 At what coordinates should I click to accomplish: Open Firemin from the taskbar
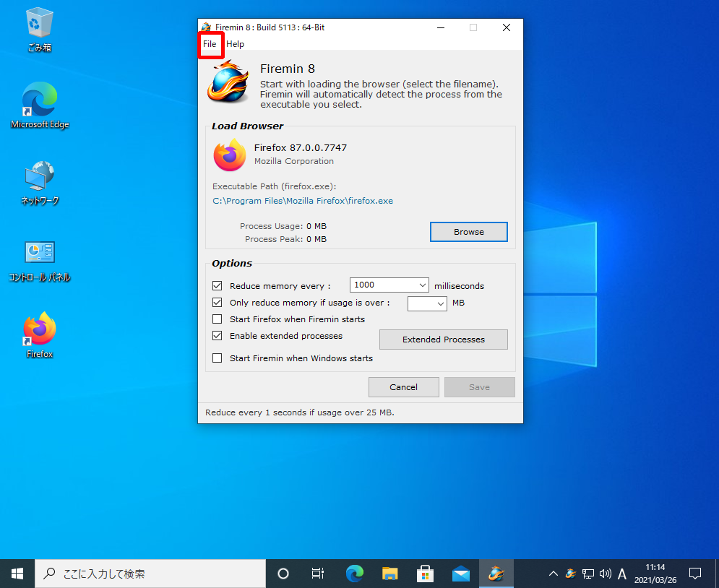[495, 574]
